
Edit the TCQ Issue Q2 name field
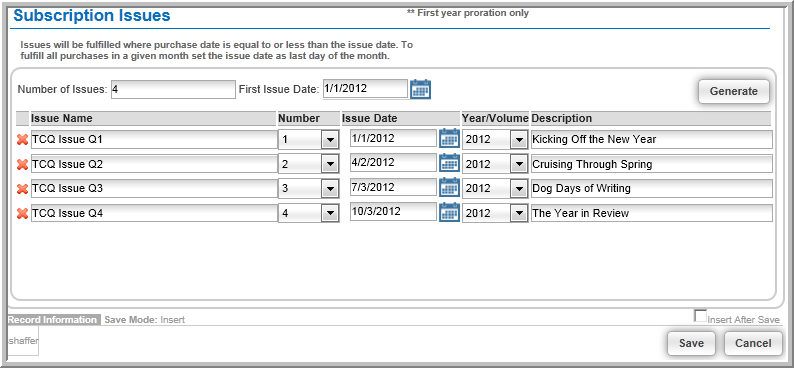[154, 165]
